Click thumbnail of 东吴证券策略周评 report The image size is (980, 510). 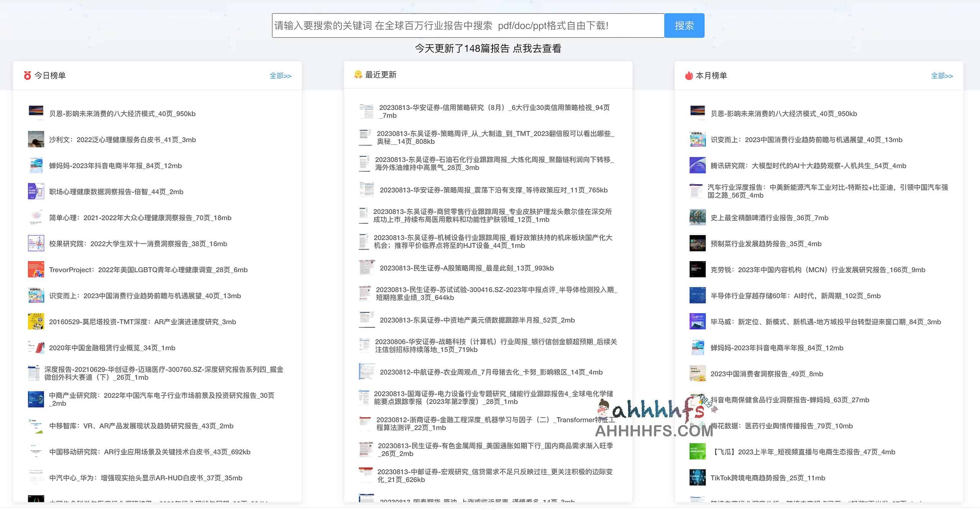pos(366,137)
